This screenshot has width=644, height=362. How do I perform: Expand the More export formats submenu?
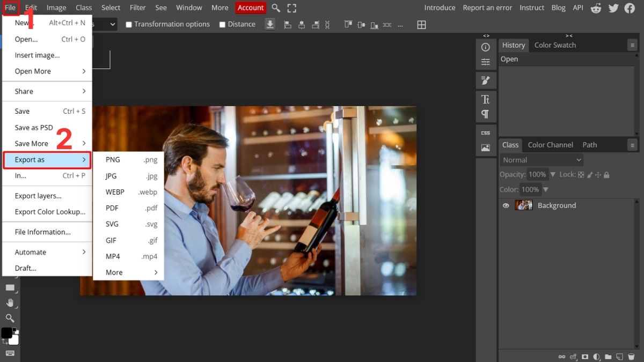(128, 272)
